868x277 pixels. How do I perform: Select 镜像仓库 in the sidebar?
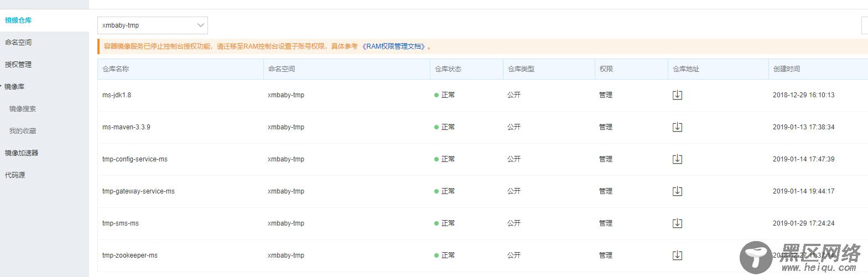pos(18,20)
